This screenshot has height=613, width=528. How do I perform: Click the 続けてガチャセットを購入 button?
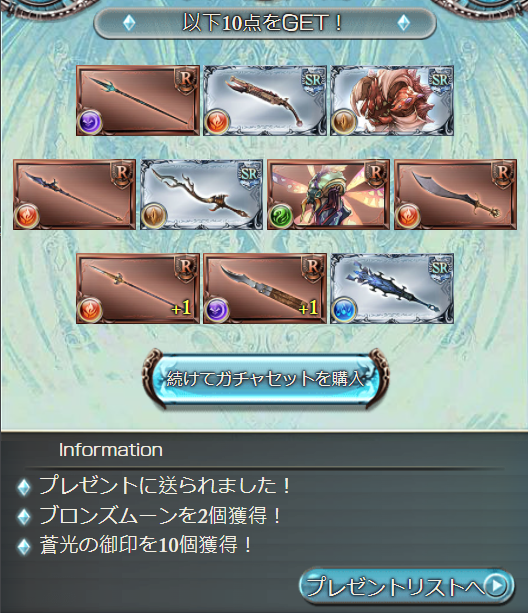click(265, 378)
